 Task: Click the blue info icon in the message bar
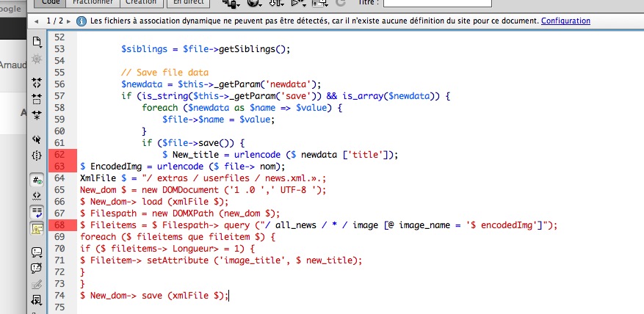point(82,21)
